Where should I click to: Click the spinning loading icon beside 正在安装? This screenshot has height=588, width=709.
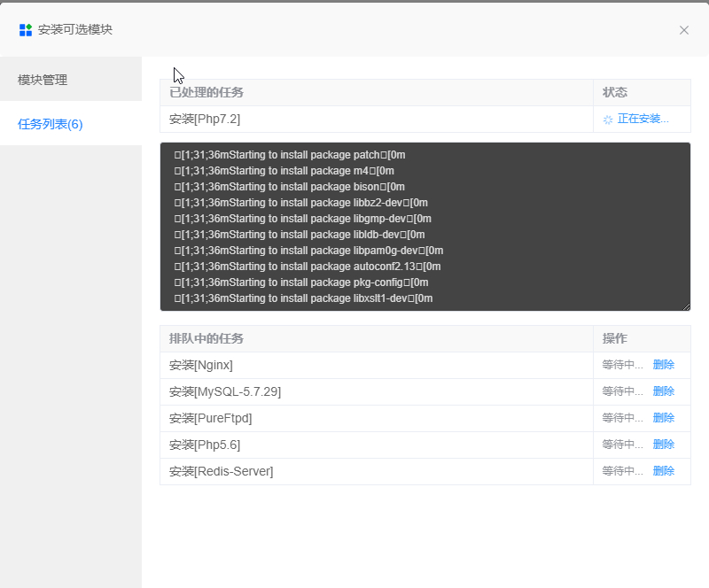608,120
